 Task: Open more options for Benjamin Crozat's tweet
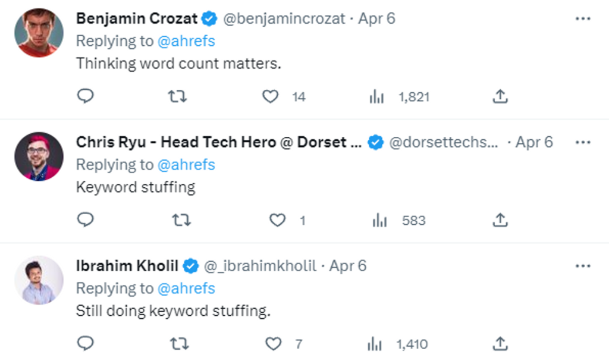pos(583,18)
